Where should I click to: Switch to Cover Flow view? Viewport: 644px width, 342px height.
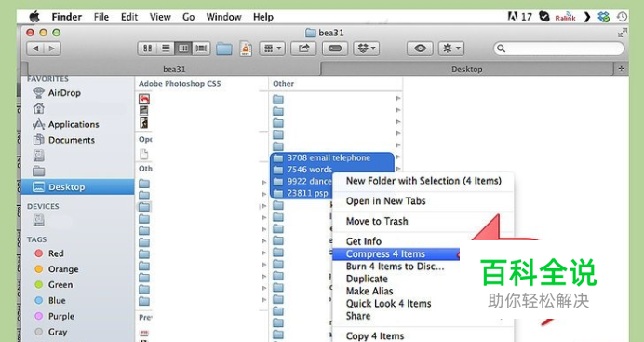point(201,48)
